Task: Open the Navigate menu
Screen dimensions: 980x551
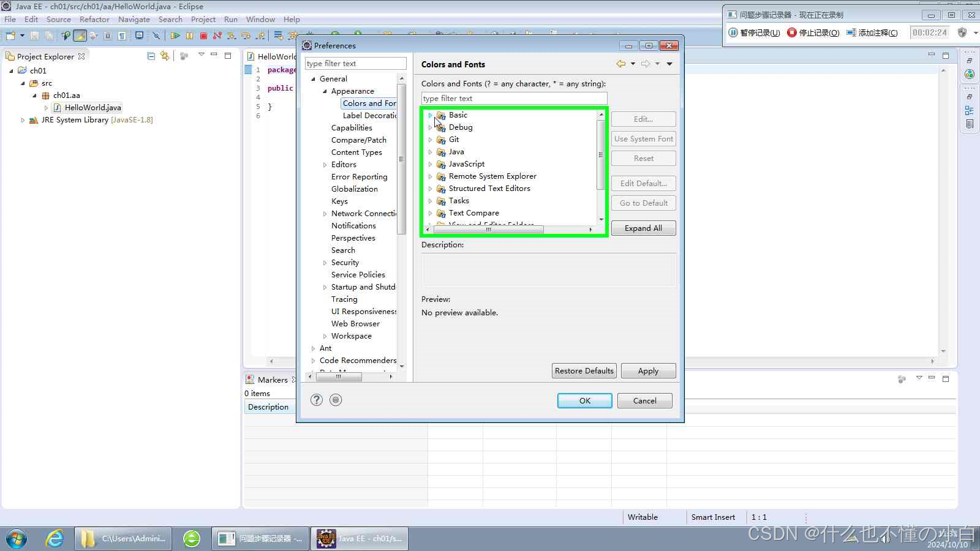Action: pyautogui.click(x=134, y=19)
